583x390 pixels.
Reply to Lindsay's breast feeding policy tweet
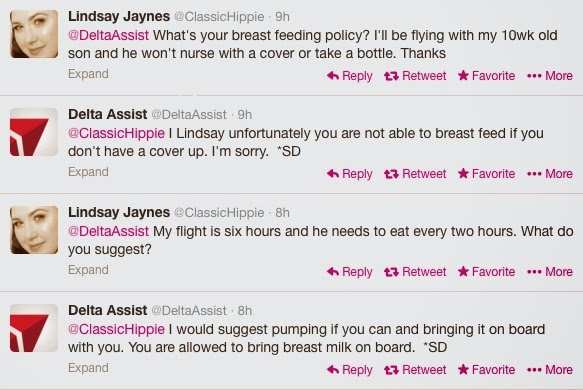point(350,76)
